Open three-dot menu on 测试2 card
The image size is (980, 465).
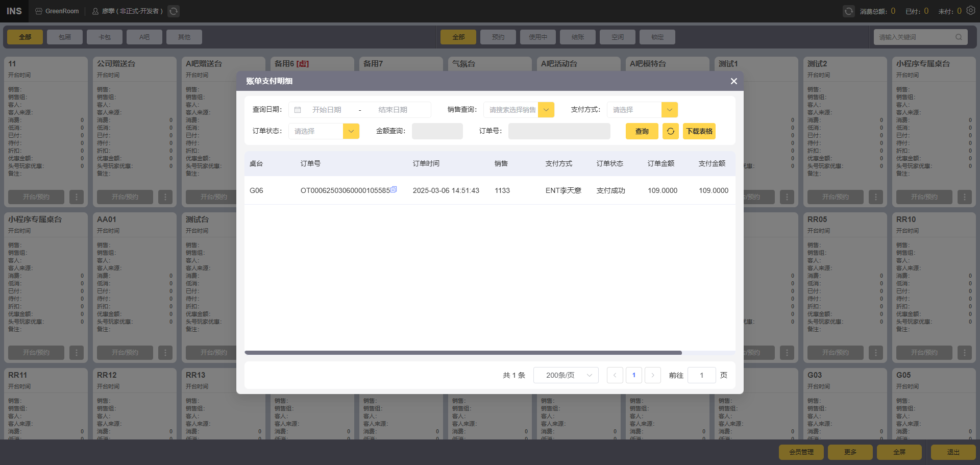876,197
